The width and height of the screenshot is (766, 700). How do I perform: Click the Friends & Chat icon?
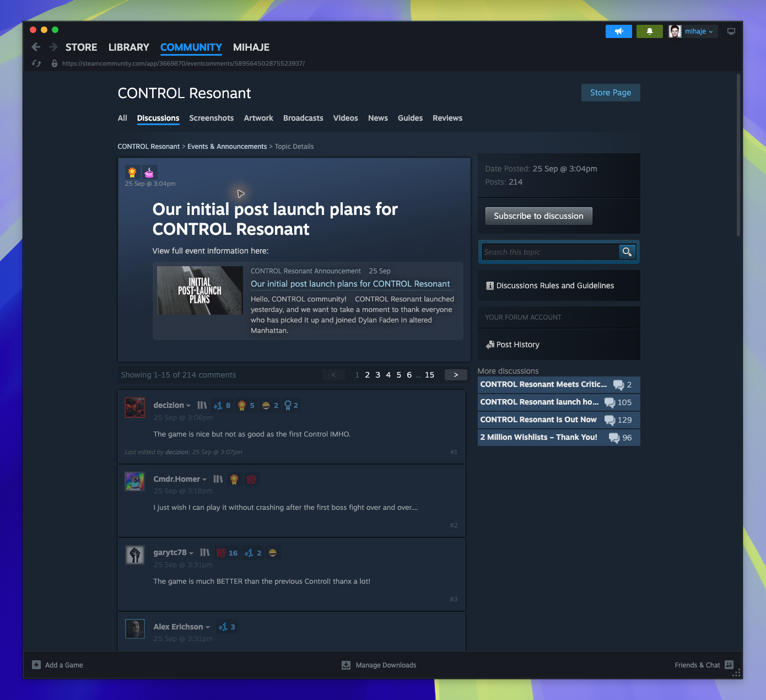[729, 665]
